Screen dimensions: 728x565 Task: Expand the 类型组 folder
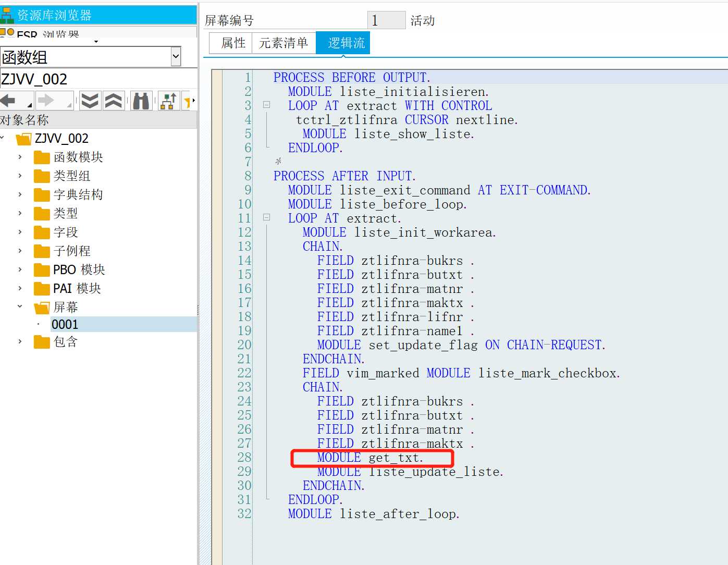[20, 176]
